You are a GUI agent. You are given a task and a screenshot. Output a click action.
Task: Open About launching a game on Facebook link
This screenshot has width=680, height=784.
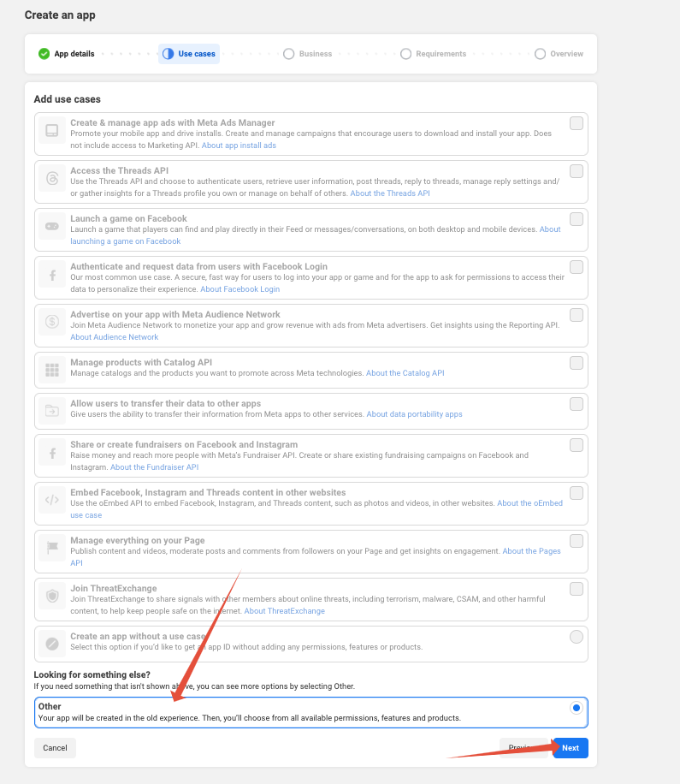(126, 241)
